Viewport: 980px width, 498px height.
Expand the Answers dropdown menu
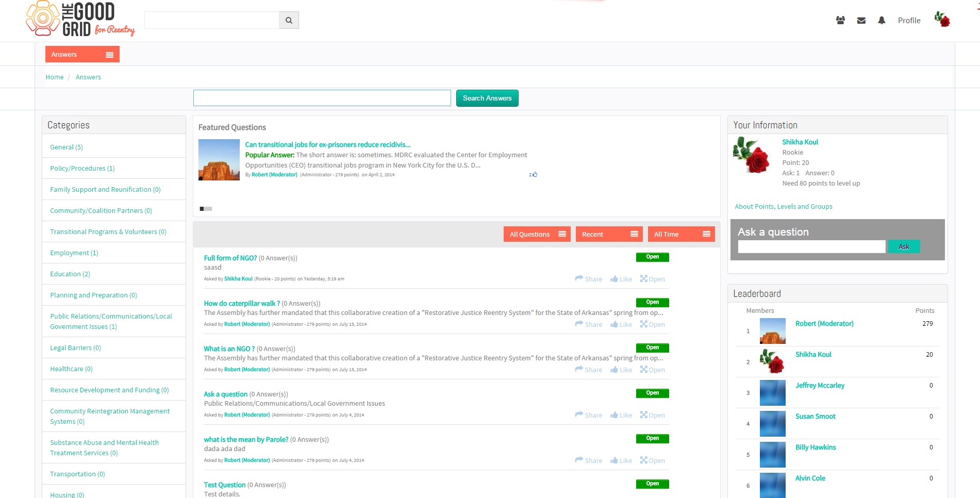pos(82,54)
